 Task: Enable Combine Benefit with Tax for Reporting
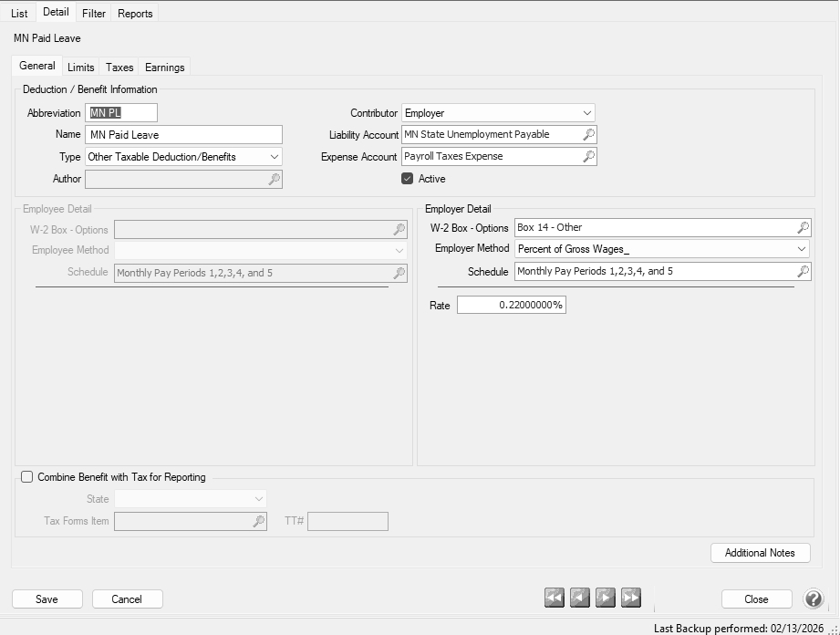27,477
